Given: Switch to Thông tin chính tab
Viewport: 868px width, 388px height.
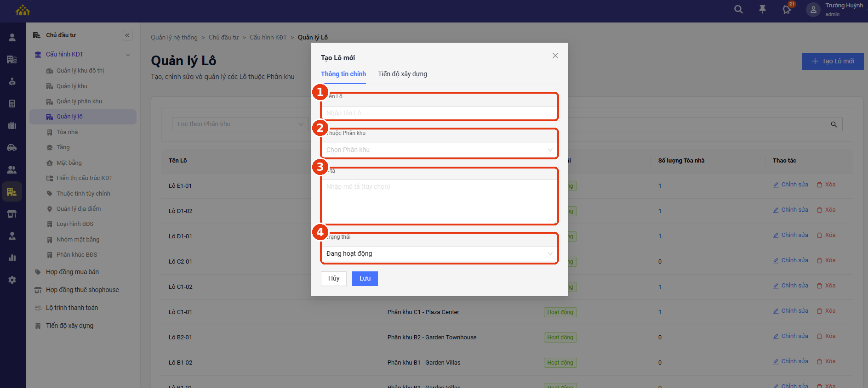Looking at the screenshot, I should 343,74.
